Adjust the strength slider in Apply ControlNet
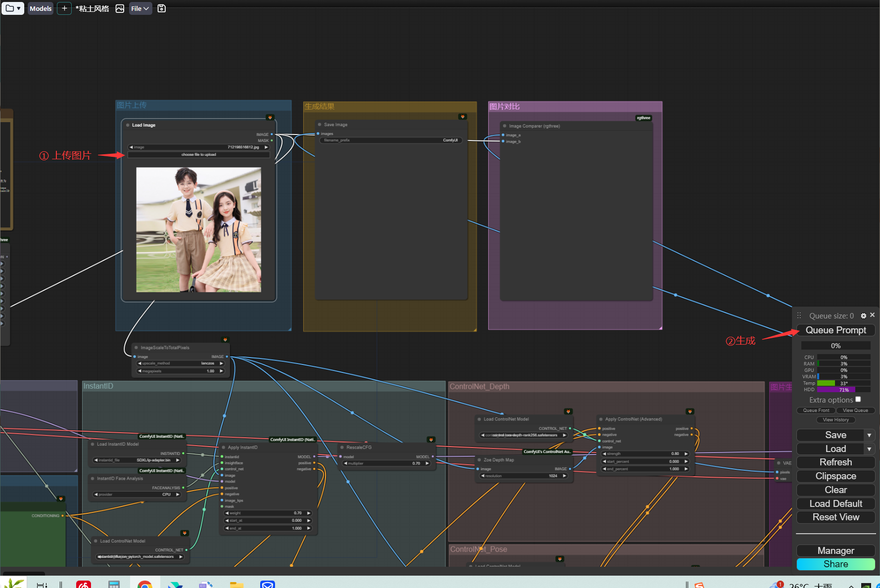The width and height of the screenshot is (880, 588). (x=645, y=453)
